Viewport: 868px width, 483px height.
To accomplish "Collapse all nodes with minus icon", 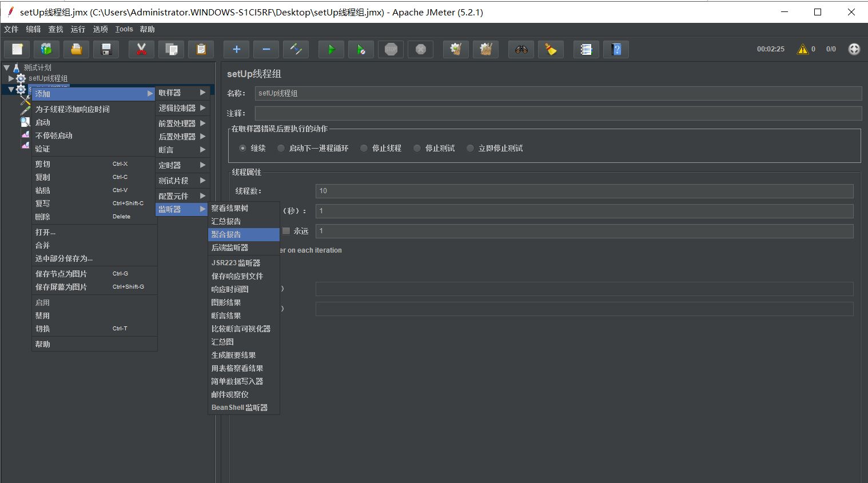I will click(x=266, y=49).
